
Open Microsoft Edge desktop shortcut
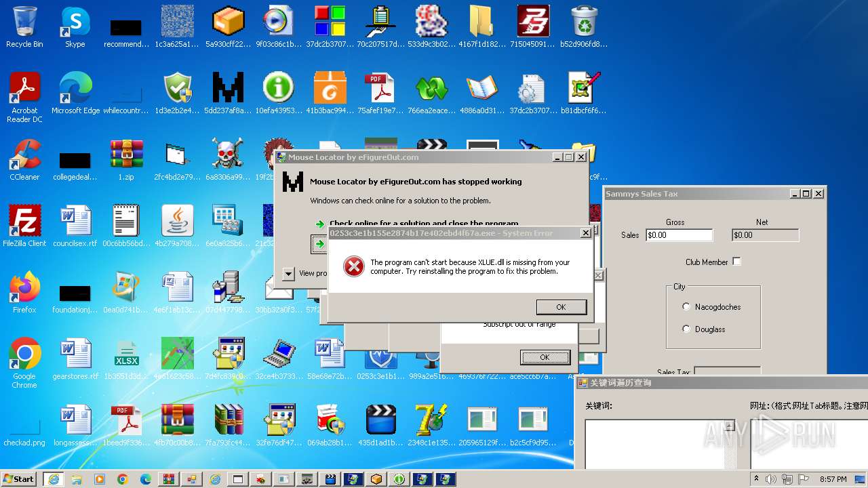pos(75,94)
